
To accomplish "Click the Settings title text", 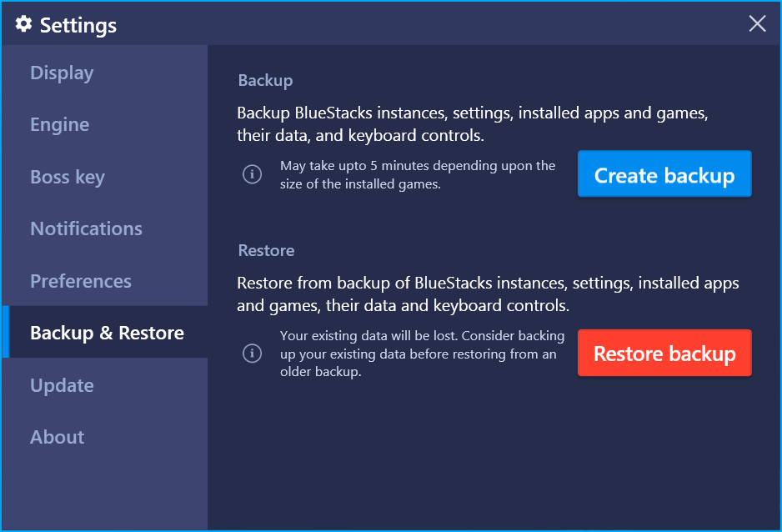I will click(78, 25).
